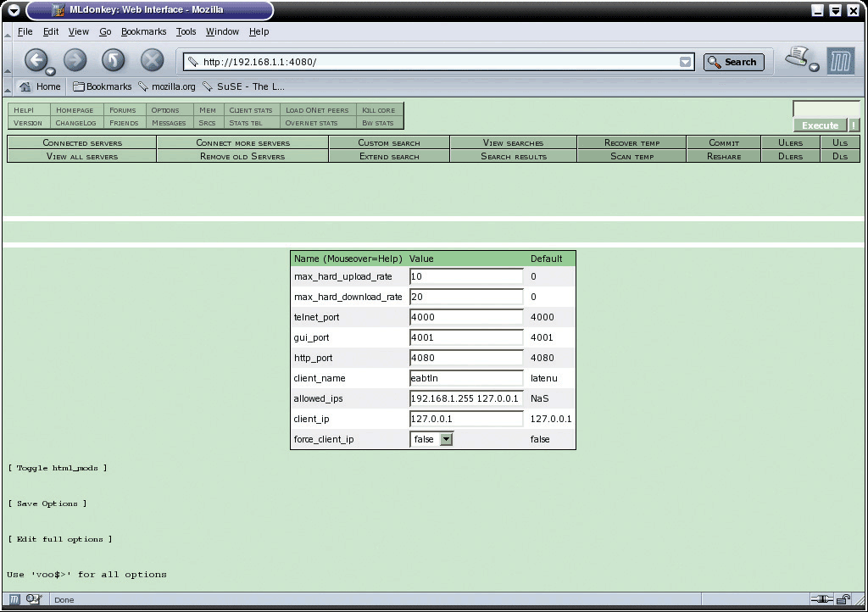Click the max_hard_upload_rate value field
The image size is (868, 612).
466,276
